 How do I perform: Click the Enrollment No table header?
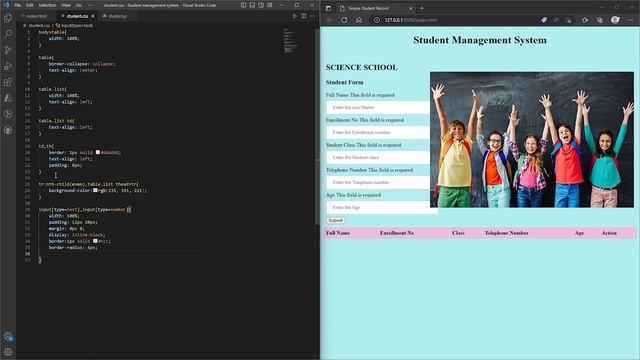(x=397, y=233)
